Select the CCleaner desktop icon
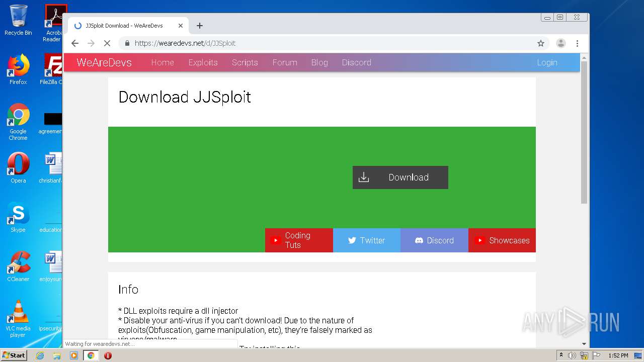644x362 pixels. pyautogui.click(x=18, y=266)
